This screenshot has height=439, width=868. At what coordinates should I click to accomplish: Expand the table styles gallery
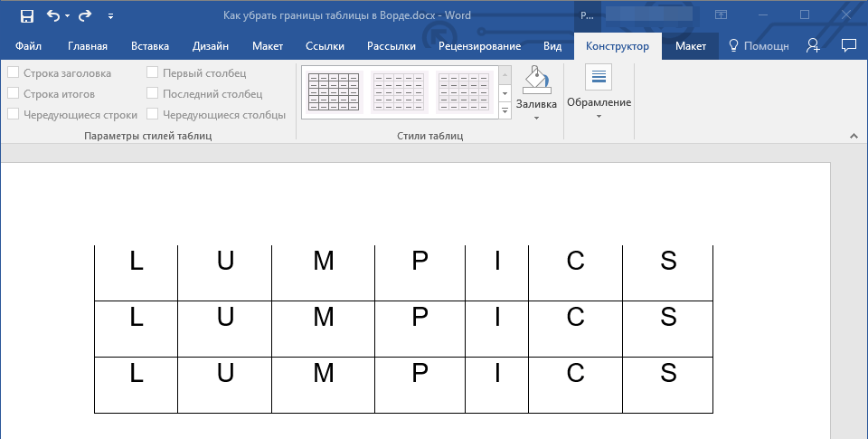pyautogui.click(x=505, y=111)
